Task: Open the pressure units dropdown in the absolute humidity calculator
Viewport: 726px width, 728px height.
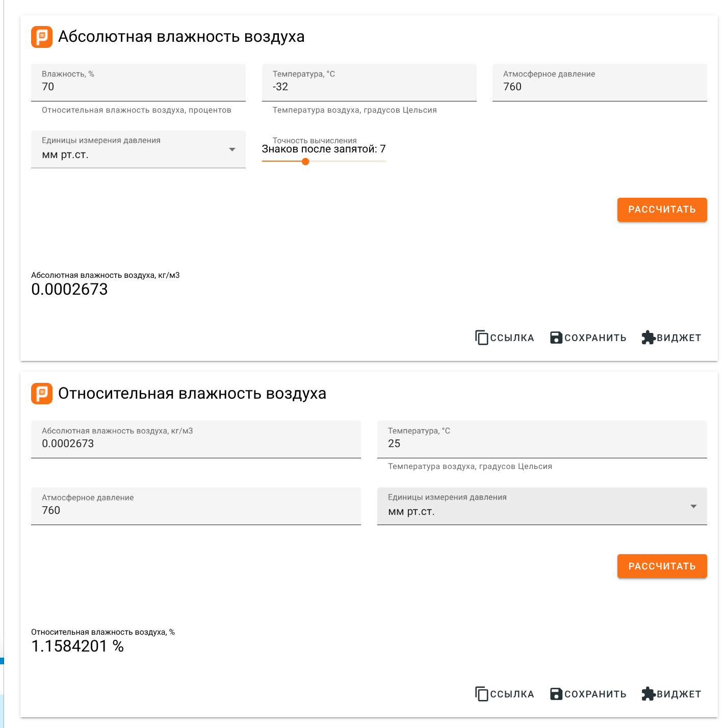Action: click(x=138, y=149)
